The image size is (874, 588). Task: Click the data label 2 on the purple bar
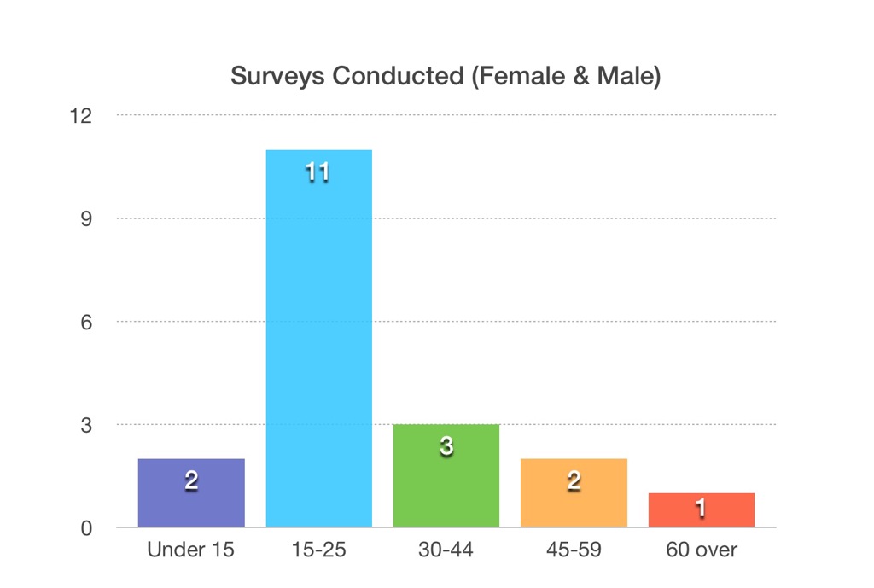[x=191, y=481]
